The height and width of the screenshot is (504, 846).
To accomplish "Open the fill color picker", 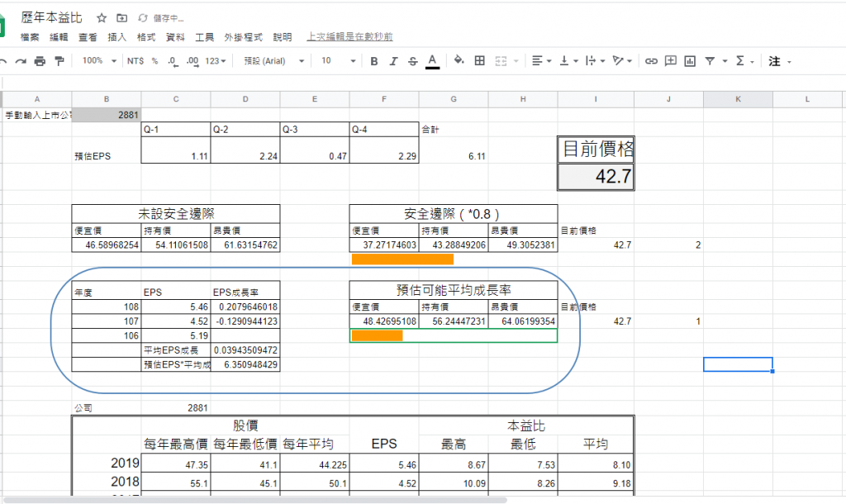I will 459,61.
